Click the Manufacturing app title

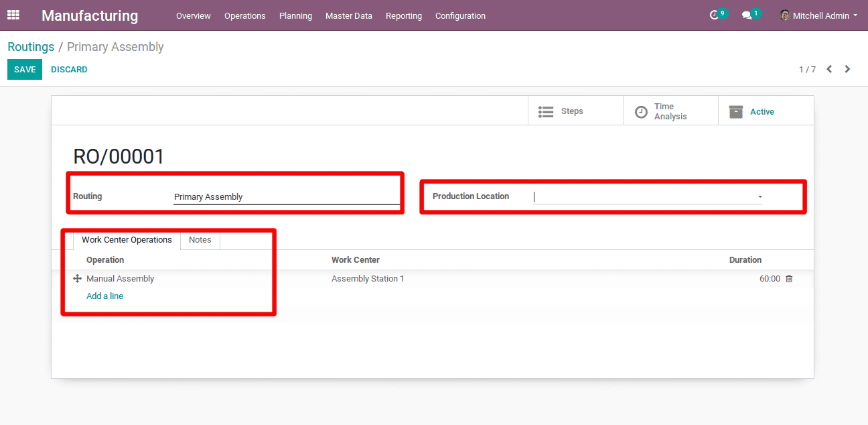(x=90, y=15)
